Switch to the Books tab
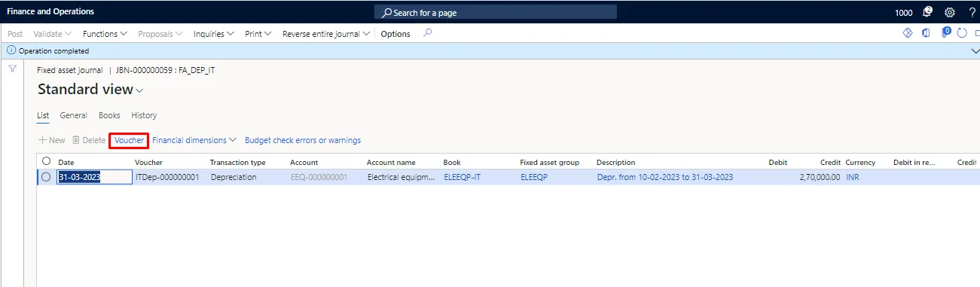 point(109,115)
